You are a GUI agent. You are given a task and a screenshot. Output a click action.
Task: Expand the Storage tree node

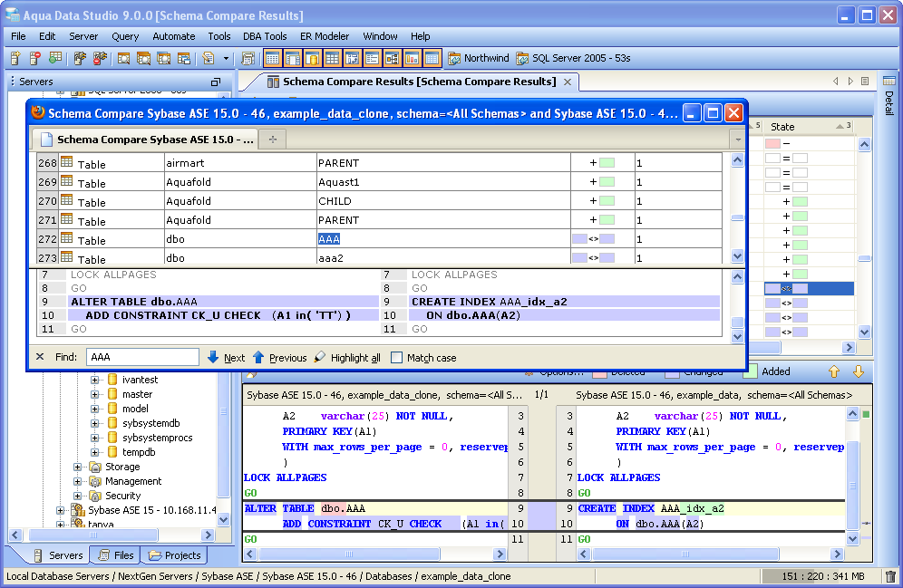[78, 467]
